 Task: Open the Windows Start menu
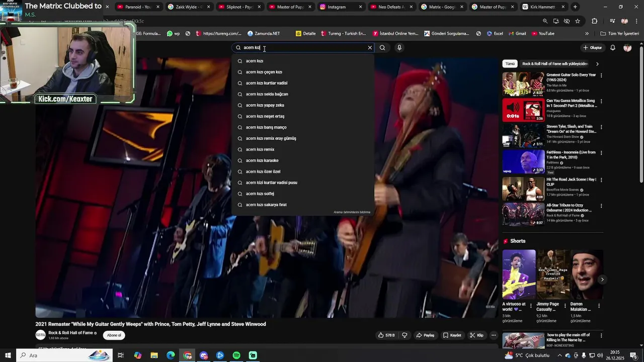8,355
